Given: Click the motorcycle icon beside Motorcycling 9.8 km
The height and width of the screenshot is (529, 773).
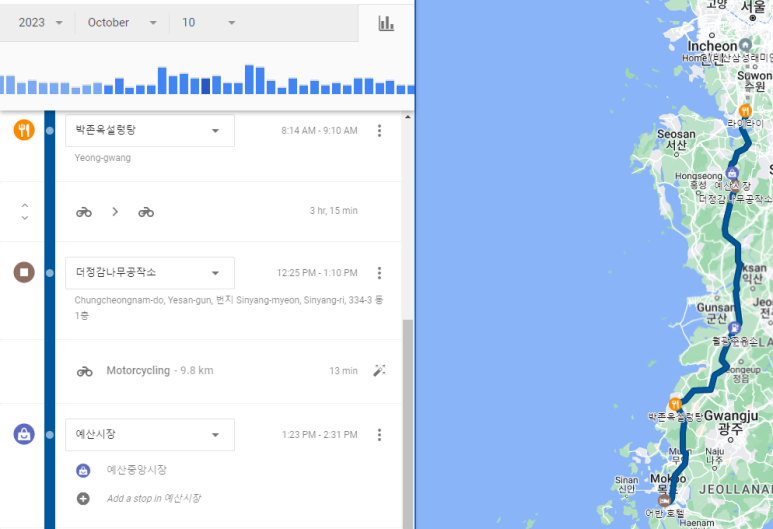Looking at the screenshot, I should coord(84,371).
